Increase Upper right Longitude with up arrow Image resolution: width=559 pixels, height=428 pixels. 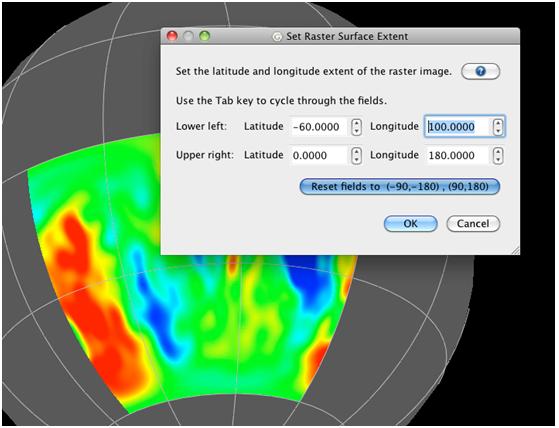point(498,151)
